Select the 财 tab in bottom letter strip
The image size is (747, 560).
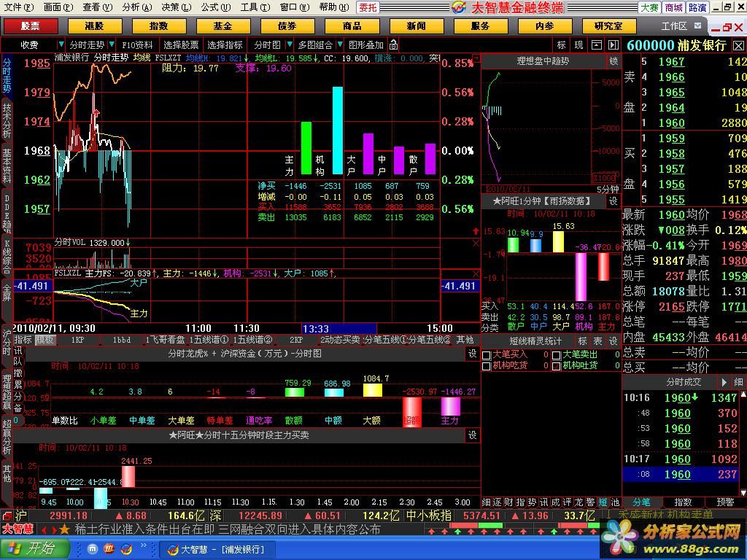(508, 502)
